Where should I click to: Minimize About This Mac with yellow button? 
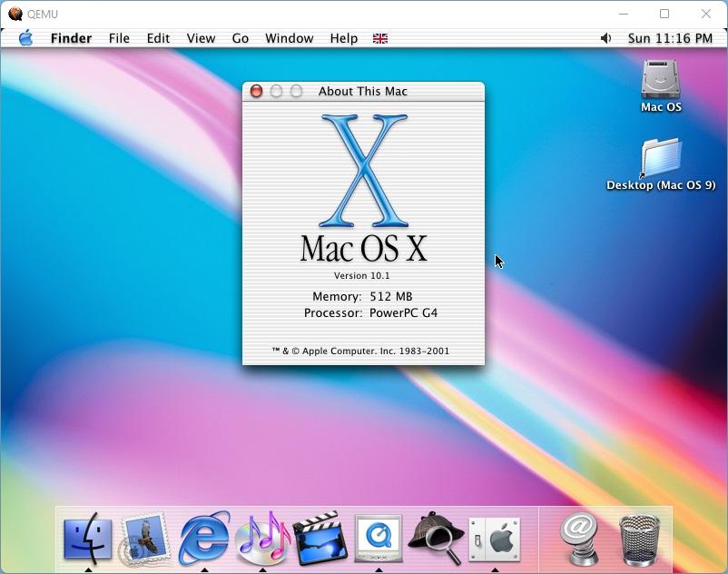click(x=277, y=91)
